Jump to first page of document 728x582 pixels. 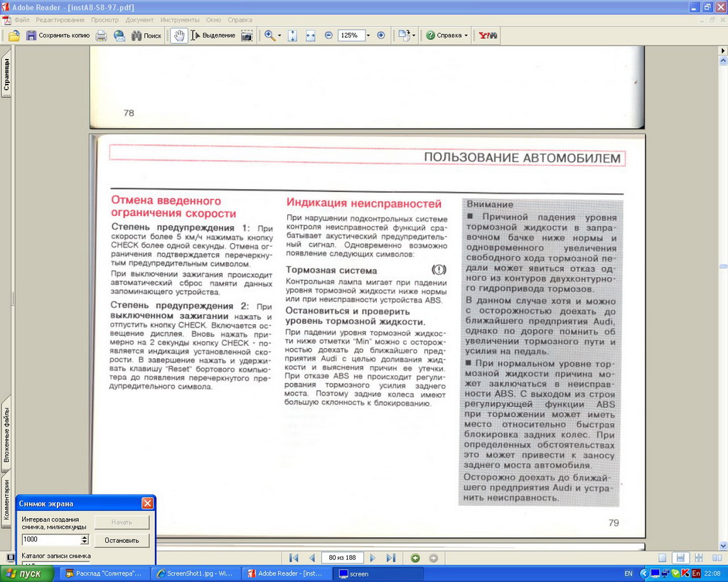coord(294,558)
